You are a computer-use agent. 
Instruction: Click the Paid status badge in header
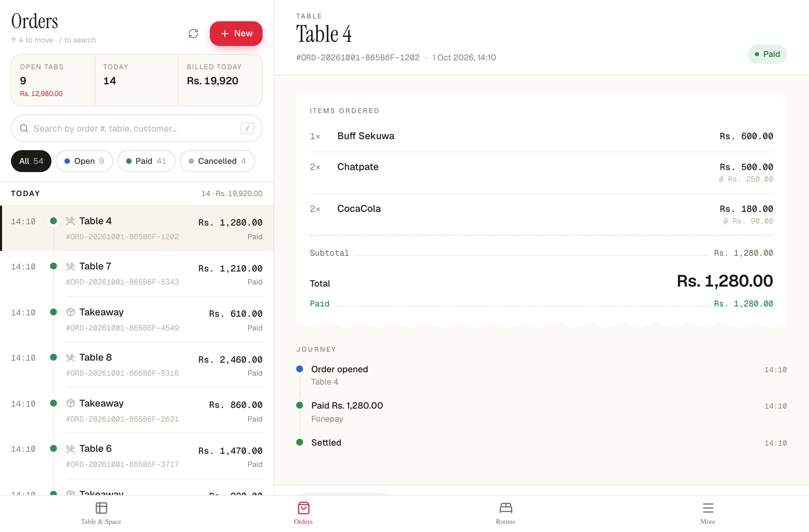tap(767, 54)
